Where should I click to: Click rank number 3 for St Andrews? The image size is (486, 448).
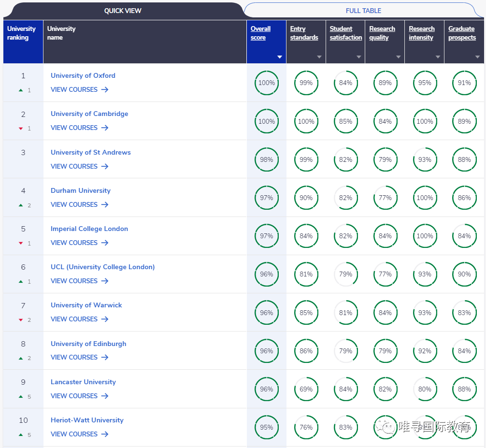23,153
